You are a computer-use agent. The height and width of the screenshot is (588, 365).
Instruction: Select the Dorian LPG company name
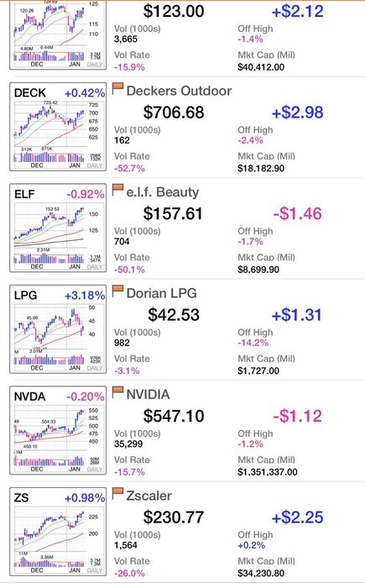[161, 293]
